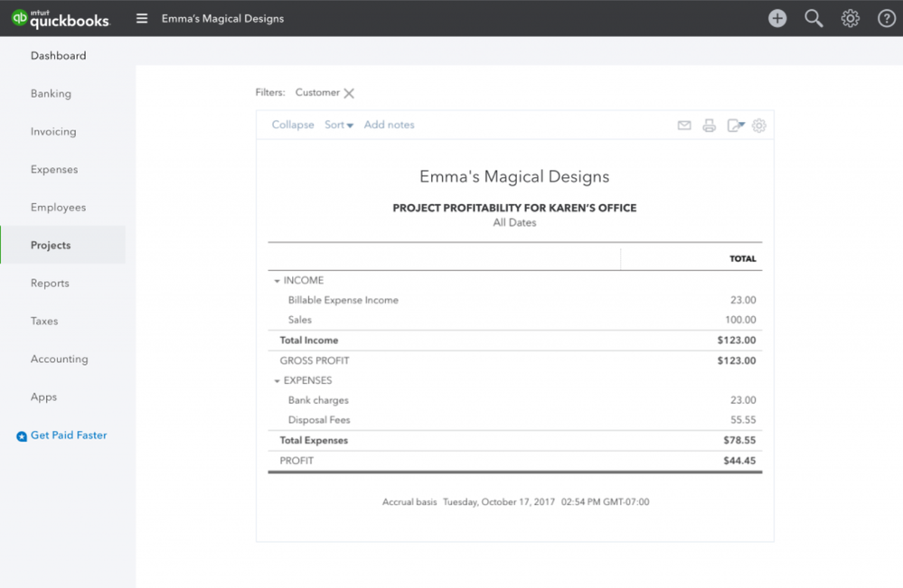Click Add notes

tap(389, 125)
